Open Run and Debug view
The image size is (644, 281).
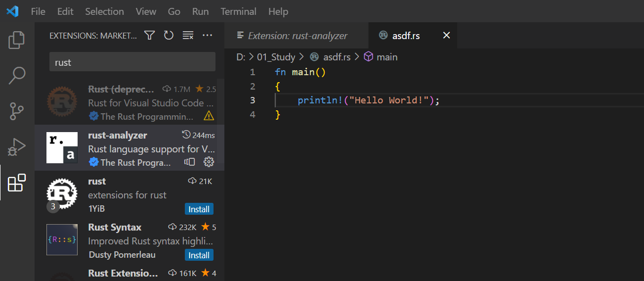pos(17,147)
